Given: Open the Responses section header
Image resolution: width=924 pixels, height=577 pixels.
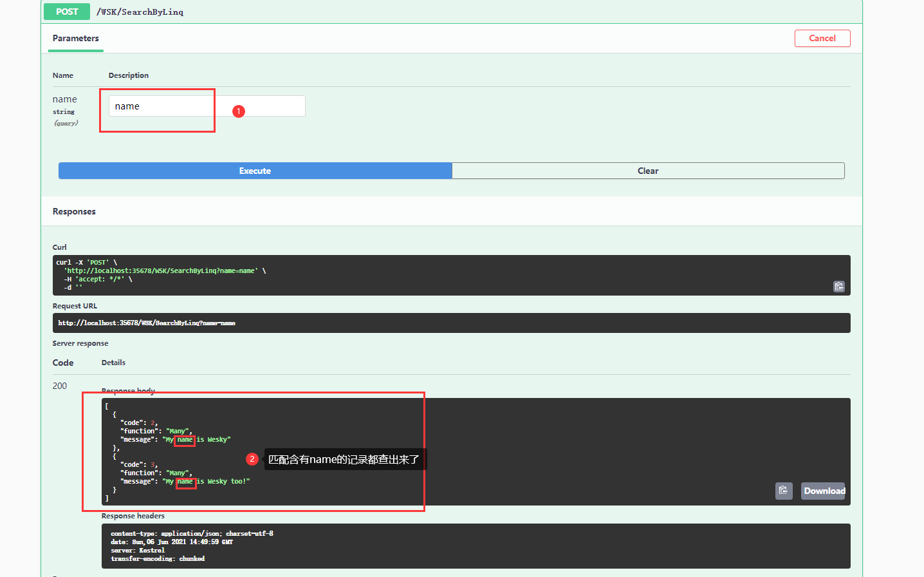Looking at the screenshot, I should click(74, 211).
